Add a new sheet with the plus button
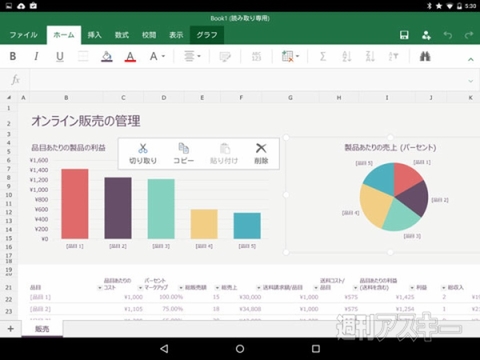 coord(11,329)
